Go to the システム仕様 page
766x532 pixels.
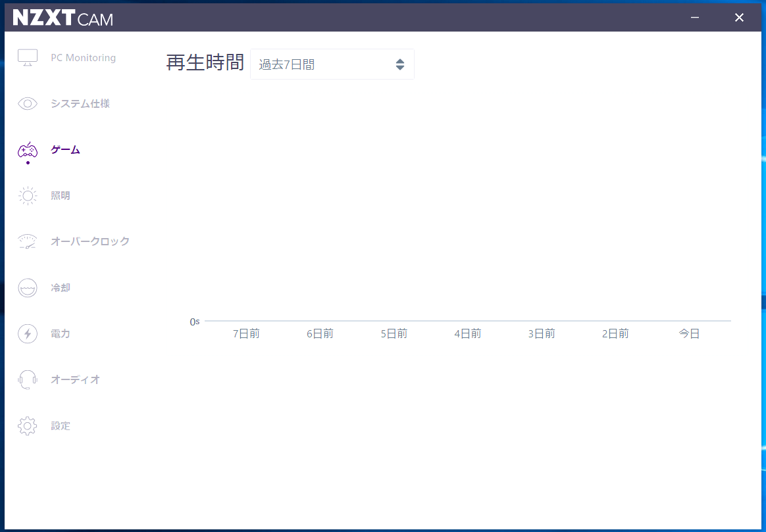(x=80, y=103)
